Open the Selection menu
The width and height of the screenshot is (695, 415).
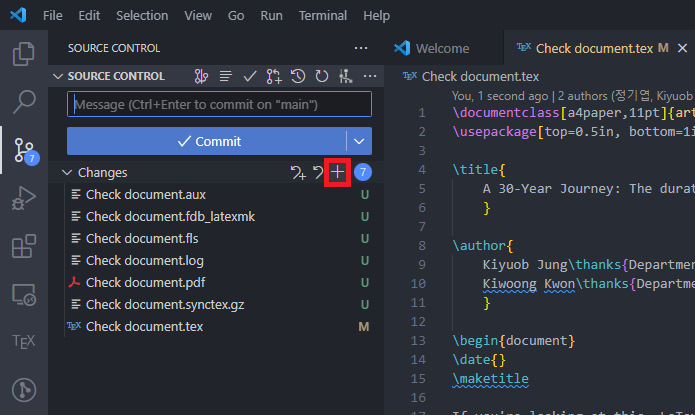(142, 16)
